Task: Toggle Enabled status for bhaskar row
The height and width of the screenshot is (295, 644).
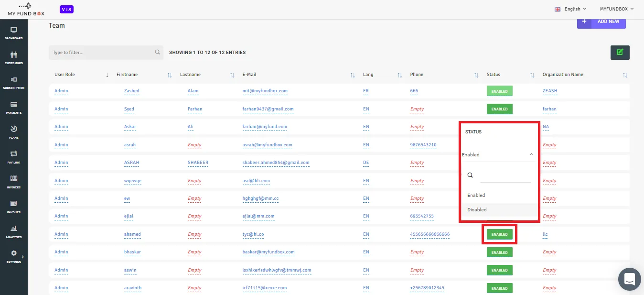Action: tap(500, 252)
